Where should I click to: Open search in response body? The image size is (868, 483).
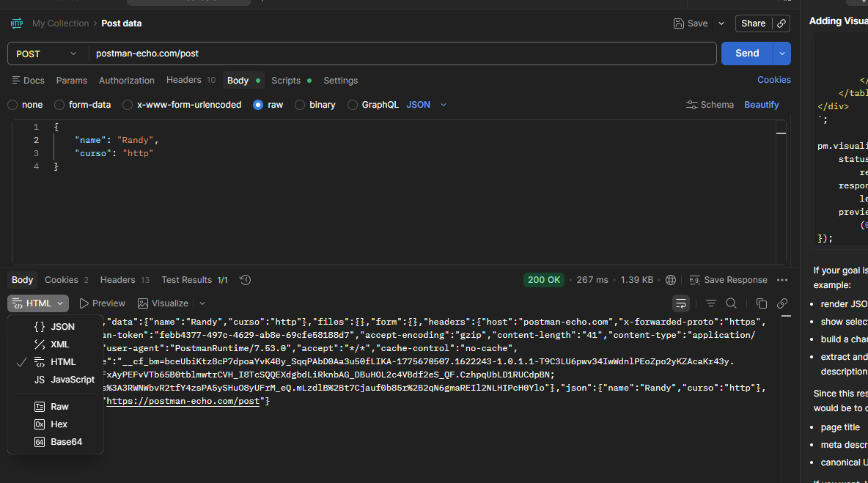point(731,303)
